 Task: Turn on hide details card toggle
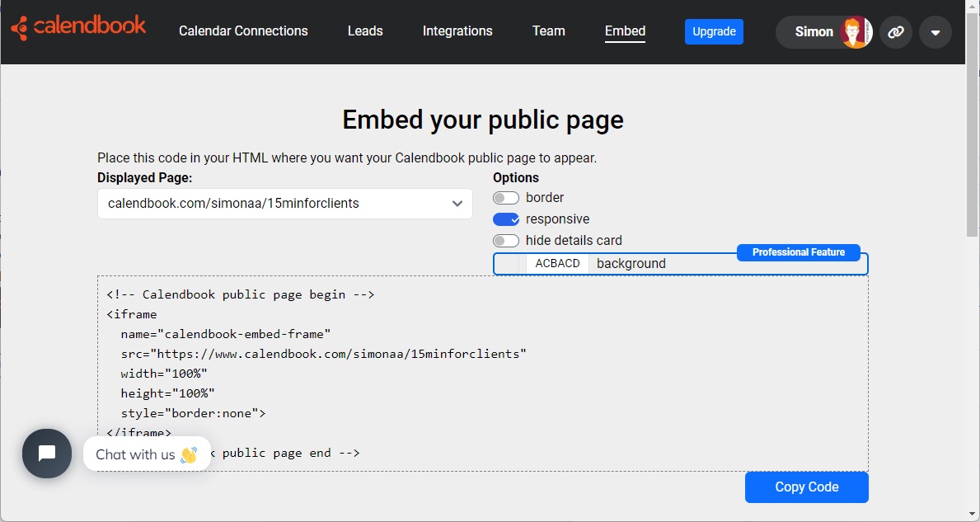tap(505, 241)
